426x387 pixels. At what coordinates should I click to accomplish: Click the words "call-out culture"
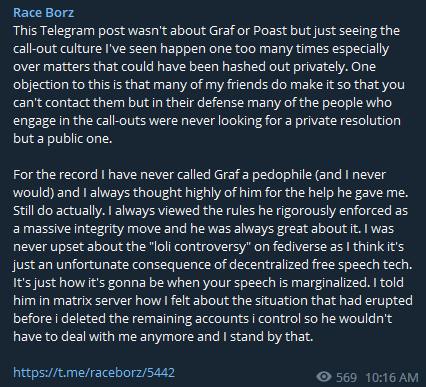57,49
